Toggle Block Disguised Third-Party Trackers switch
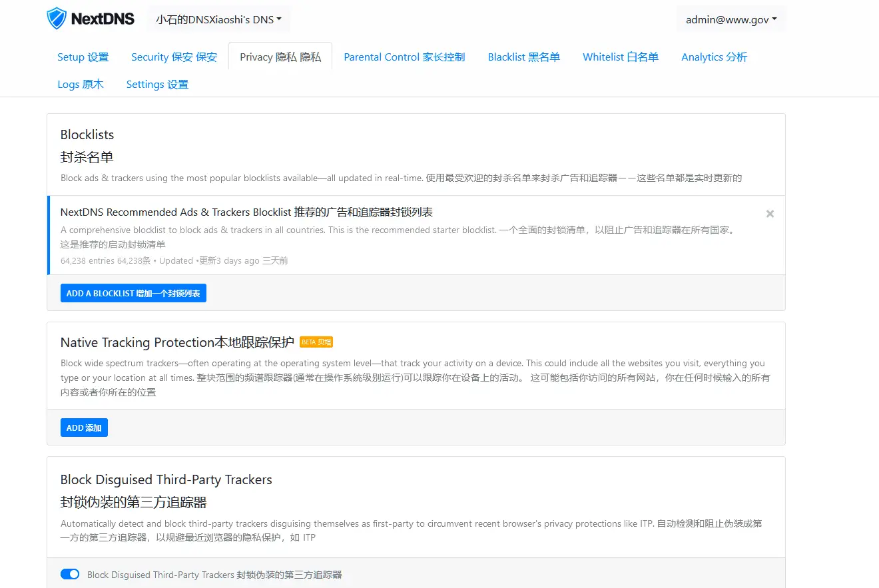The image size is (879, 588). point(70,574)
